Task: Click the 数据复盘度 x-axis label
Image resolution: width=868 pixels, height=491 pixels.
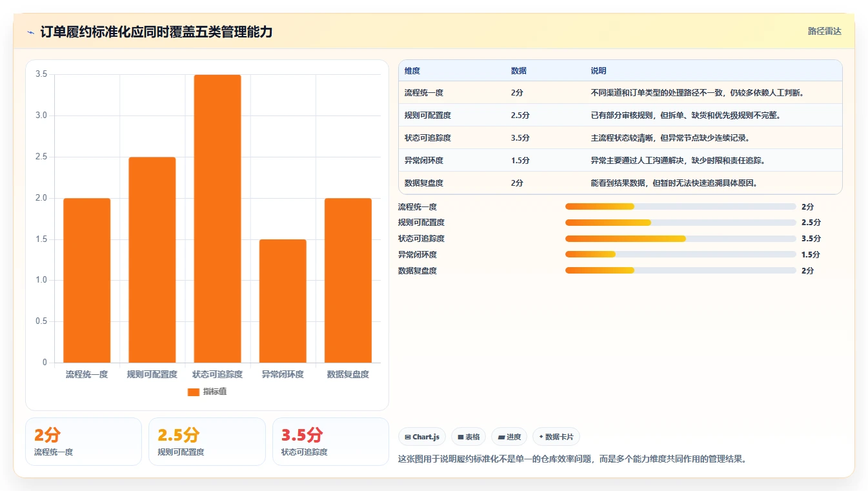Action: tap(348, 374)
